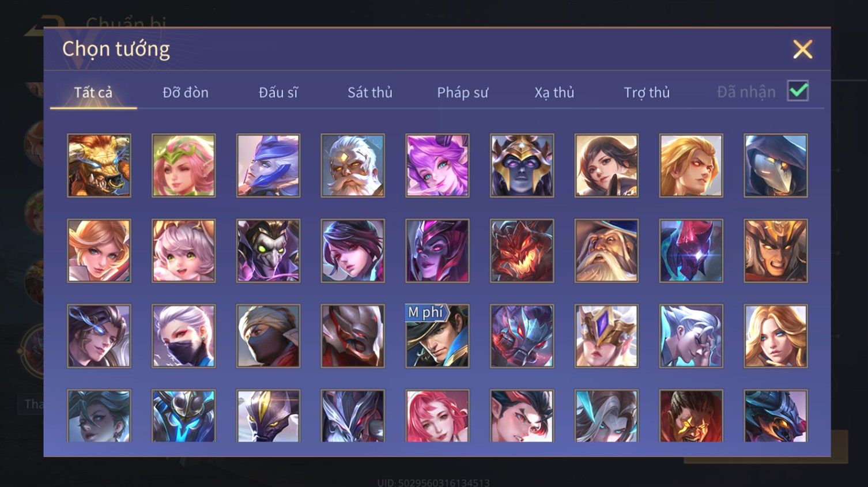This screenshot has width=868, height=487.
Task: Select the blonde woman with blue eyes
Action: tap(776, 336)
